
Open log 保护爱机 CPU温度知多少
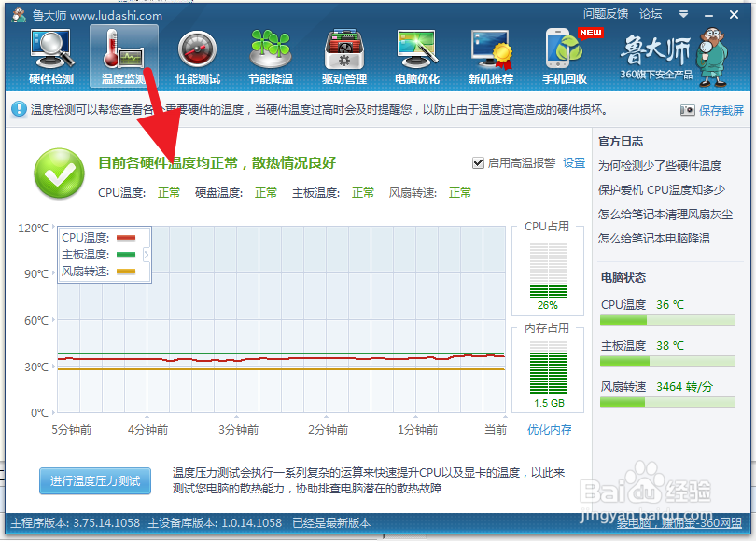coord(662,189)
